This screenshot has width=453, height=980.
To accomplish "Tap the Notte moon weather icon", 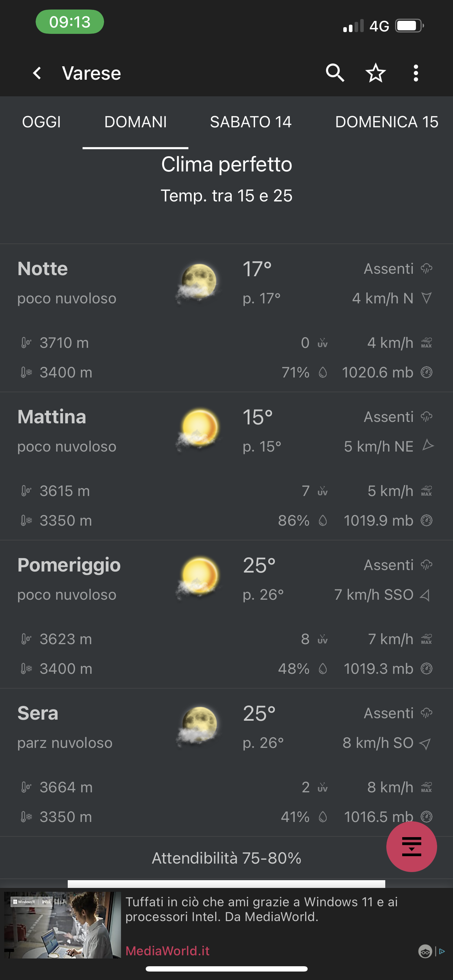I will click(x=198, y=283).
